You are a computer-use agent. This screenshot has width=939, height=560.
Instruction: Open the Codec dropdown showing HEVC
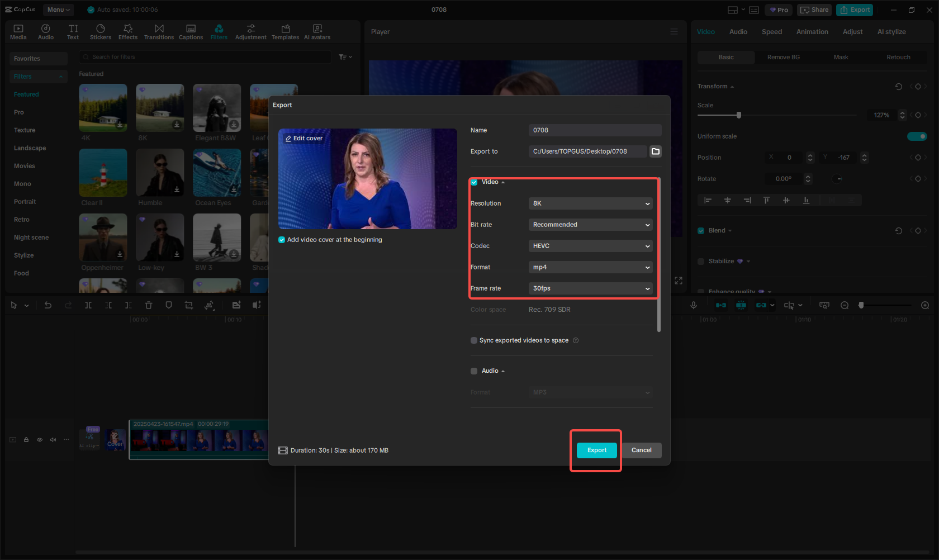coord(590,246)
